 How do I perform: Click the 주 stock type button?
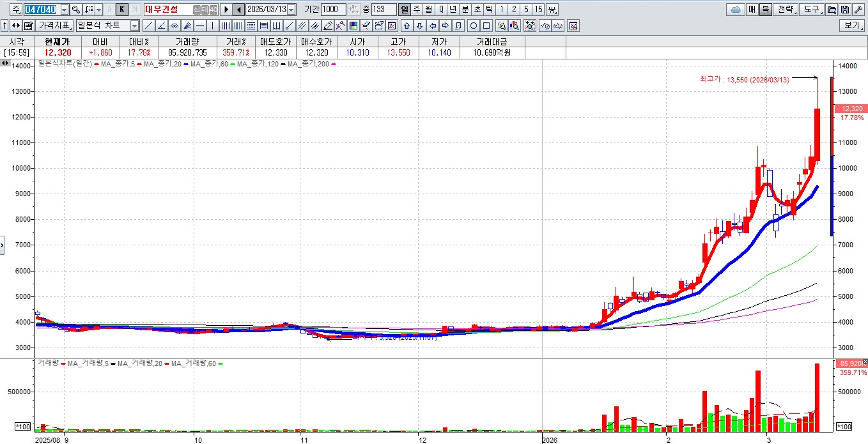[15, 10]
